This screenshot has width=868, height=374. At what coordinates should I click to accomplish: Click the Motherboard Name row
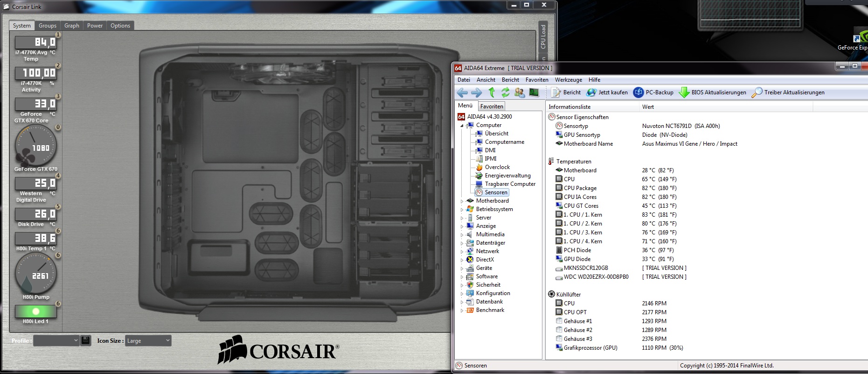[x=707, y=144]
